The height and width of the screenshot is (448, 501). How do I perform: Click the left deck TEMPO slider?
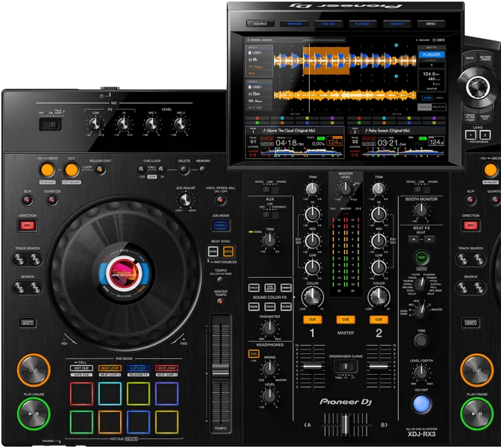tap(220, 370)
